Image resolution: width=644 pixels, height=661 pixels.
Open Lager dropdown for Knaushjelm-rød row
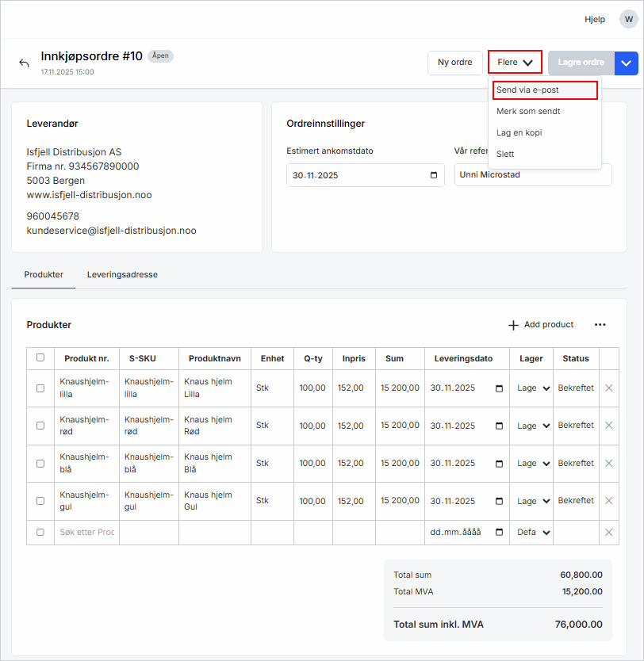(x=533, y=426)
